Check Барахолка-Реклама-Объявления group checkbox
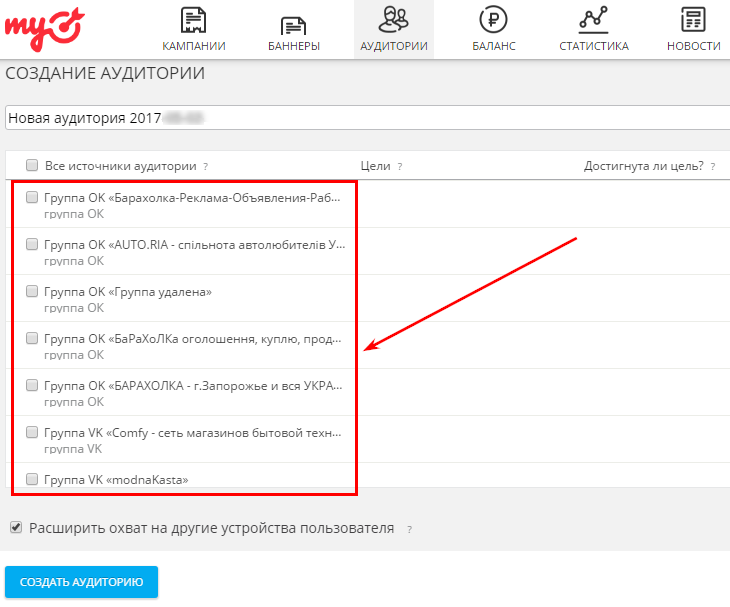Image resolution: width=730 pixels, height=607 pixels. pos(32,197)
